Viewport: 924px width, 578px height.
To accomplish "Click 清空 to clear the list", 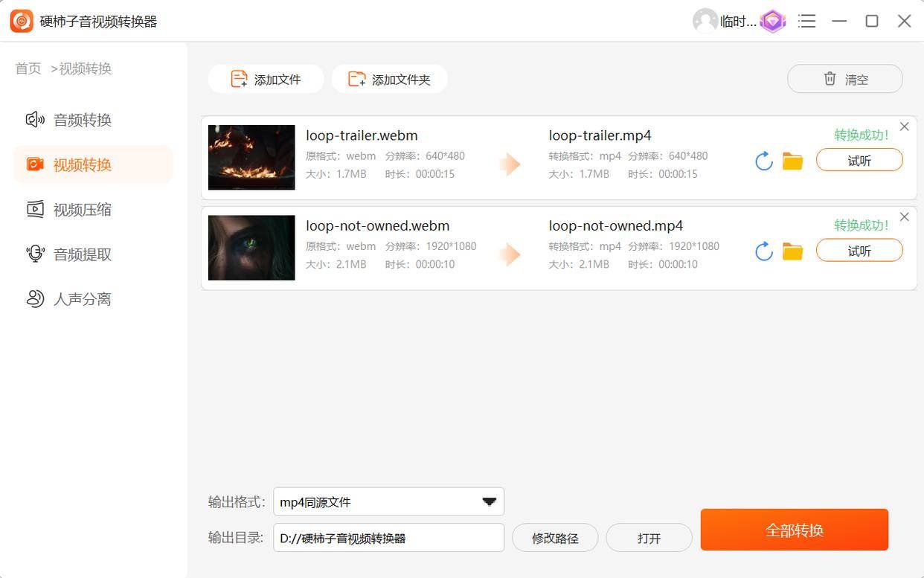I will point(844,79).
